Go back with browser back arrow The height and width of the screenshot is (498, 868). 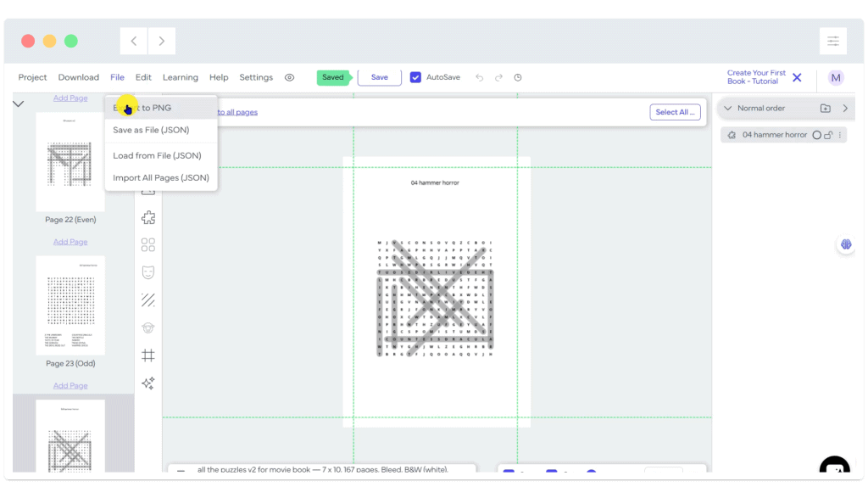tap(134, 41)
